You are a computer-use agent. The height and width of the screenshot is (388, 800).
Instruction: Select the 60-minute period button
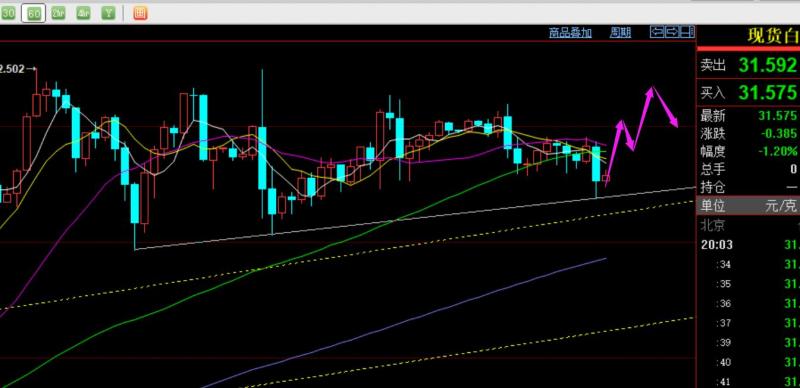[x=34, y=14]
